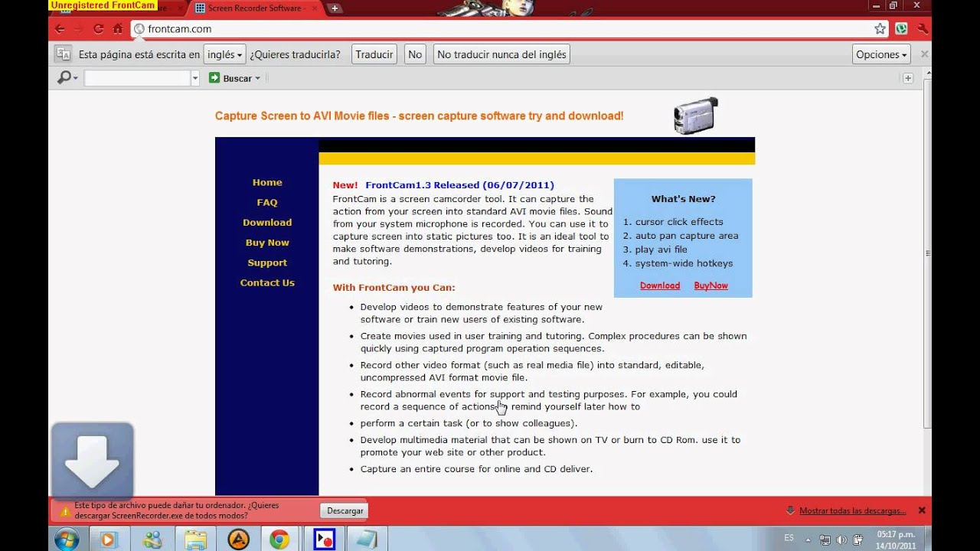
Task: Click the ES language indicator in tray
Action: [789, 538]
